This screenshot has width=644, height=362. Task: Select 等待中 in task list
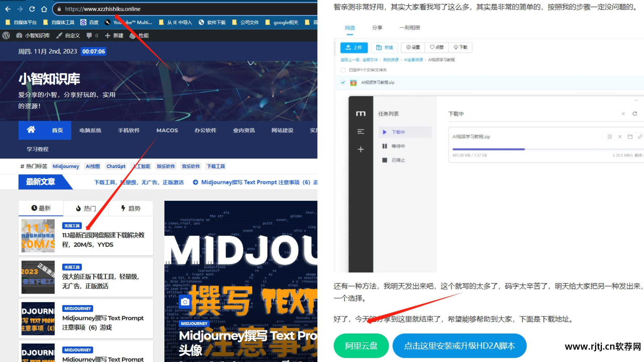click(393, 146)
